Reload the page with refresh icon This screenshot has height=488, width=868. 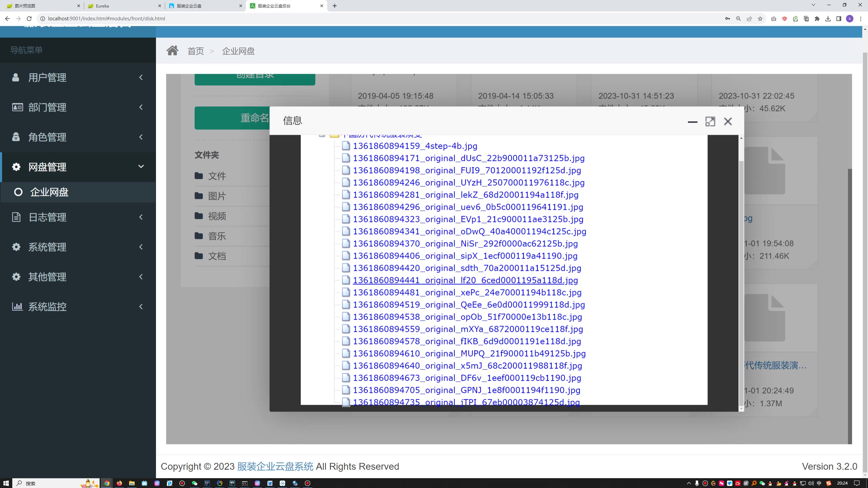[29, 19]
